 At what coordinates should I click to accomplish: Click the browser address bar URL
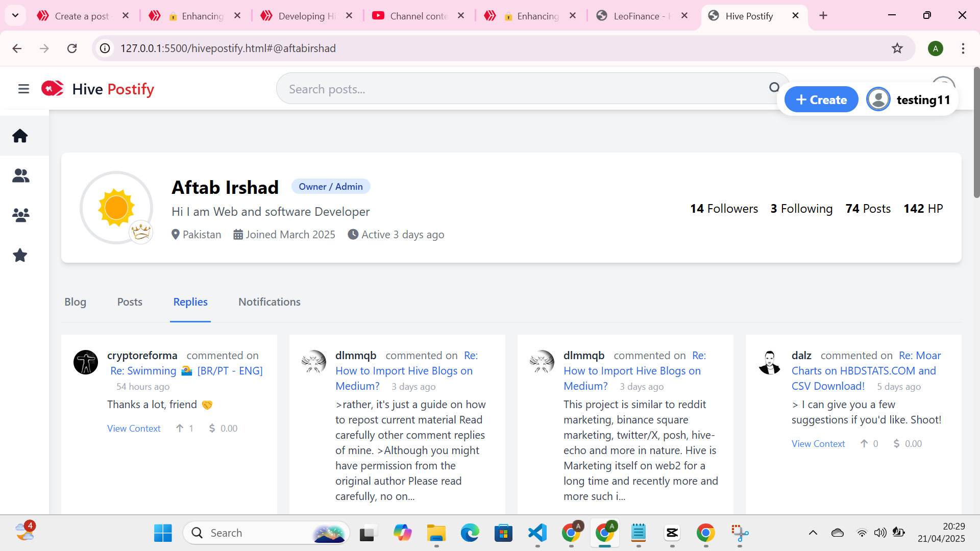pyautogui.click(x=228, y=48)
